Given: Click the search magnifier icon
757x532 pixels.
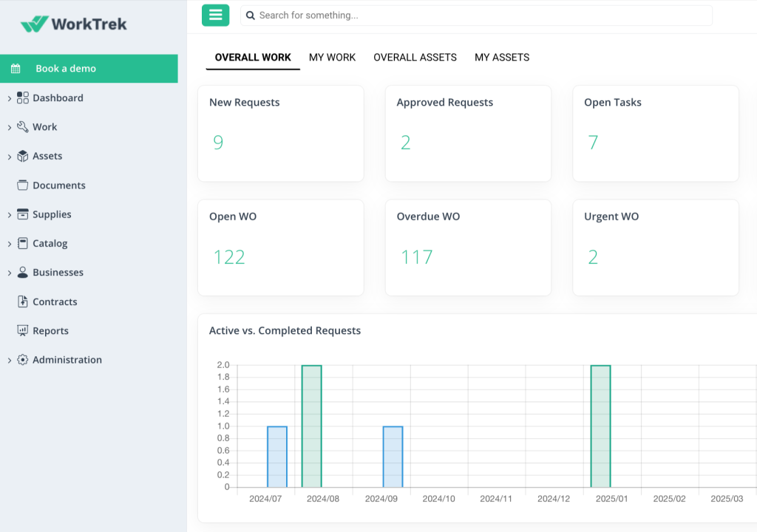Looking at the screenshot, I should [x=251, y=15].
